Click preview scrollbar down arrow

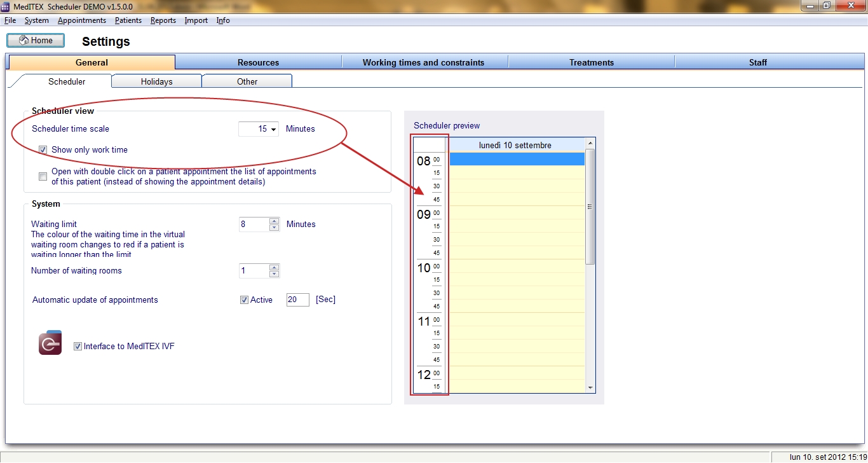click(x=590, y=388)
